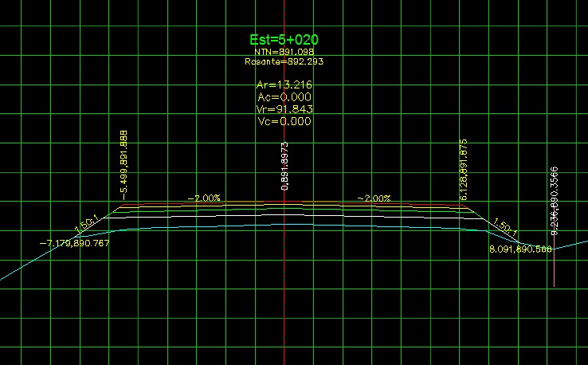Image resolution: width=588 pixels, height=365 pixels.
Task: Click the NTN=891.098 elevation text
Action: (284, 52)
